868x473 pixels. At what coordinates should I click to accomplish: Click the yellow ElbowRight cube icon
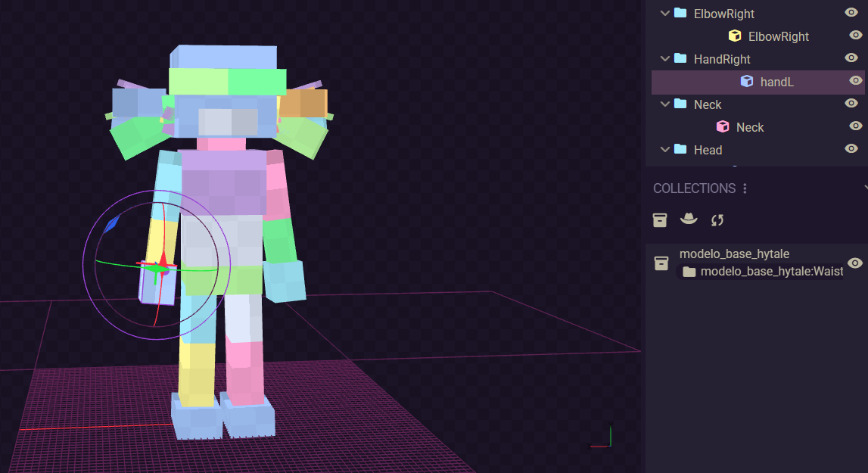click(x=734, y=36)
